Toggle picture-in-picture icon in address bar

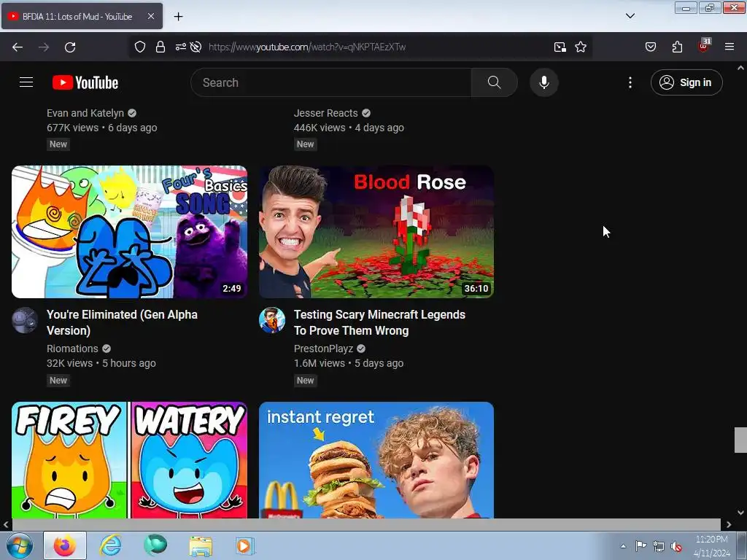(560, 47)
